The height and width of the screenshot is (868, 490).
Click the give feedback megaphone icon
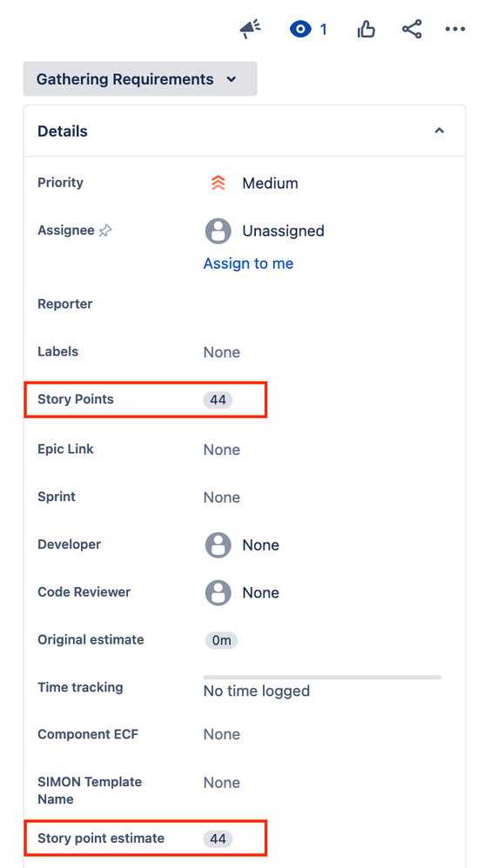tap(251, 30)
